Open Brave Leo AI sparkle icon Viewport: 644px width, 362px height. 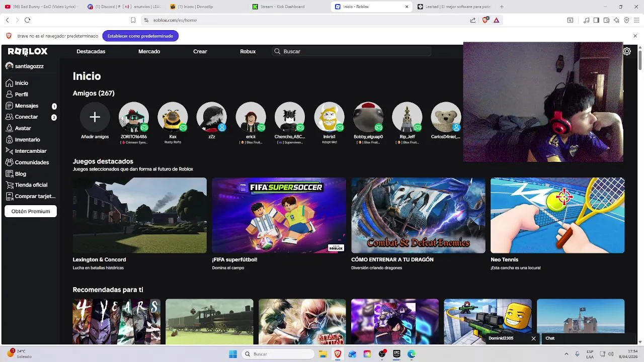click(x=616, y=20)
